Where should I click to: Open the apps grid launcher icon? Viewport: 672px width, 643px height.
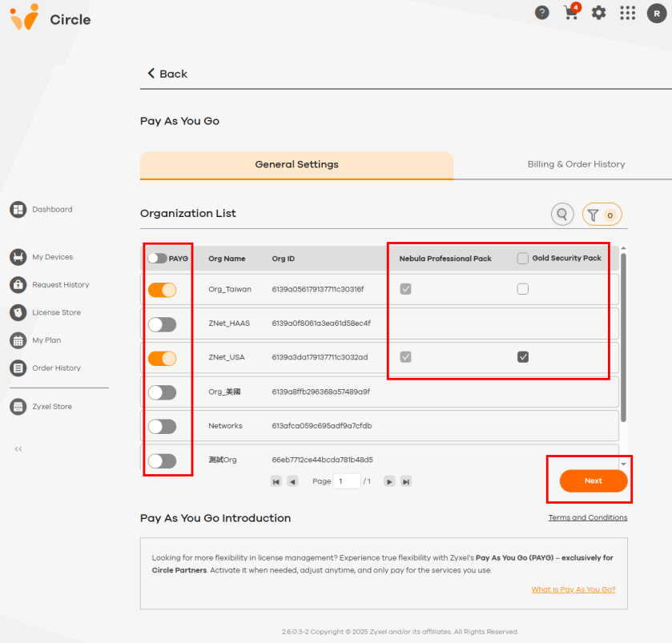tap(627, 13)
